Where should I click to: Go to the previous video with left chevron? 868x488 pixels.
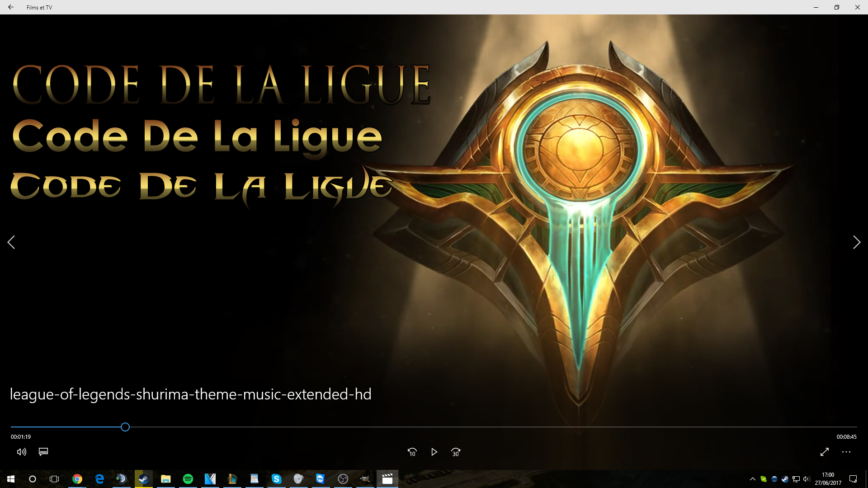[x=11, y=242]
